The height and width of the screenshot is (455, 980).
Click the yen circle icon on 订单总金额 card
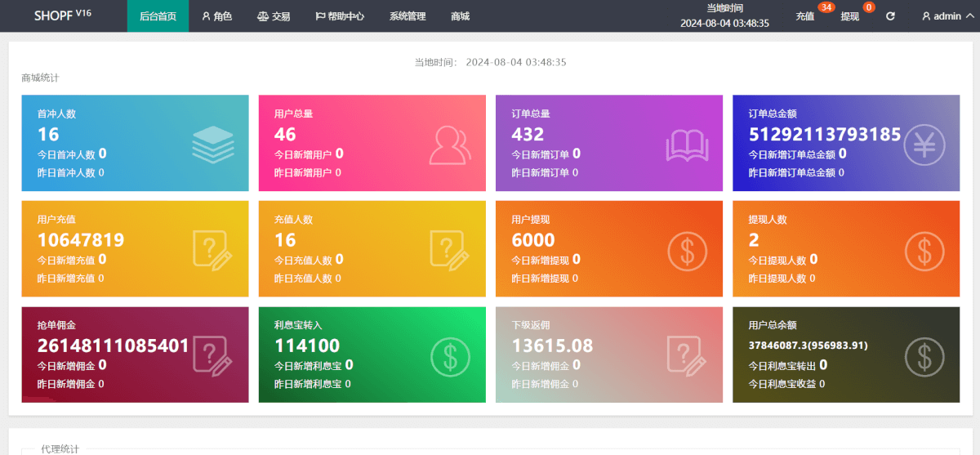coord(924,144)
